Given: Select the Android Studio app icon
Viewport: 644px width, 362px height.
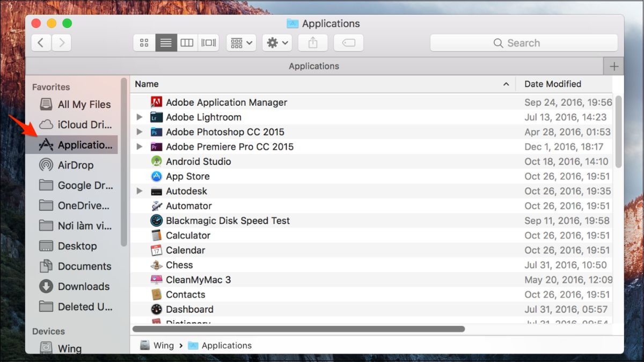Looking at the screenshot, I should [156, 161].
